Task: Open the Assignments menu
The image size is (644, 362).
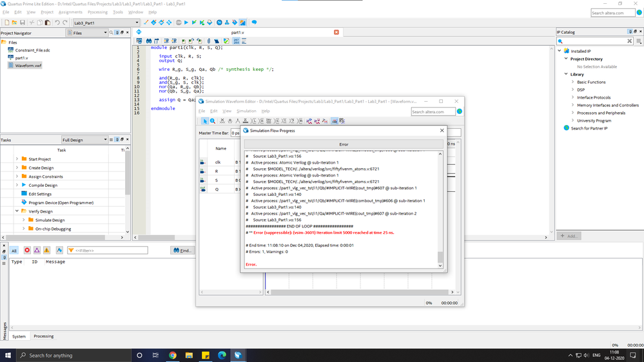Action: [x=70, y=12]
